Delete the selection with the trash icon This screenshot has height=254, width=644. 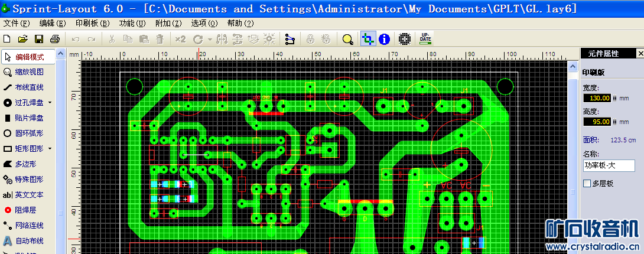[x=160, y=40]
